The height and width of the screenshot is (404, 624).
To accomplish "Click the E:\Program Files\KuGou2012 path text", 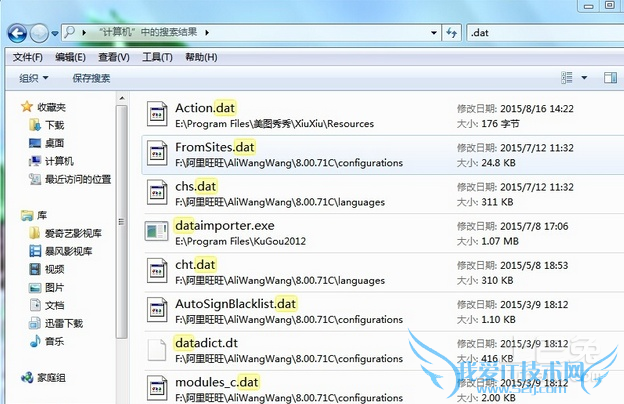I will point(240,241).
